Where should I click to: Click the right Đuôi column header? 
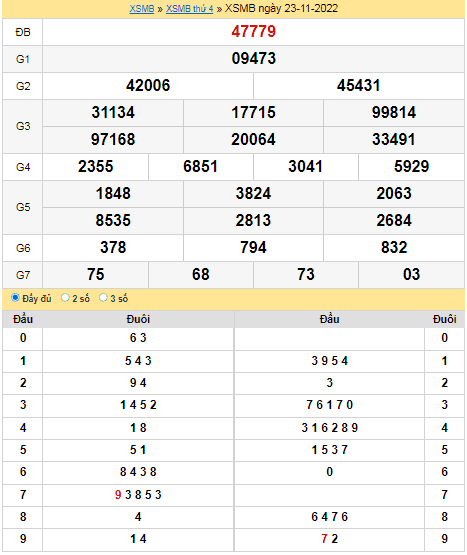[x=444, y=319]
